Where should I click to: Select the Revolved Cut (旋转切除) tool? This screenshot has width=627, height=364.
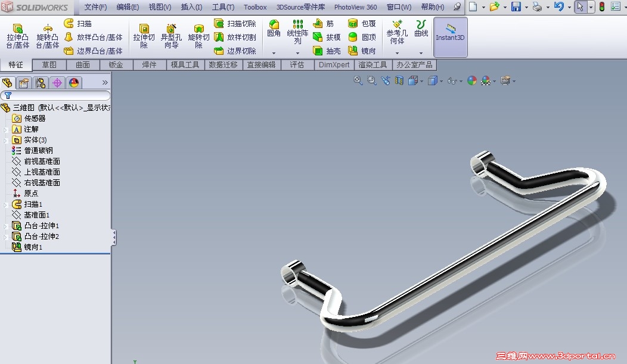198,36
